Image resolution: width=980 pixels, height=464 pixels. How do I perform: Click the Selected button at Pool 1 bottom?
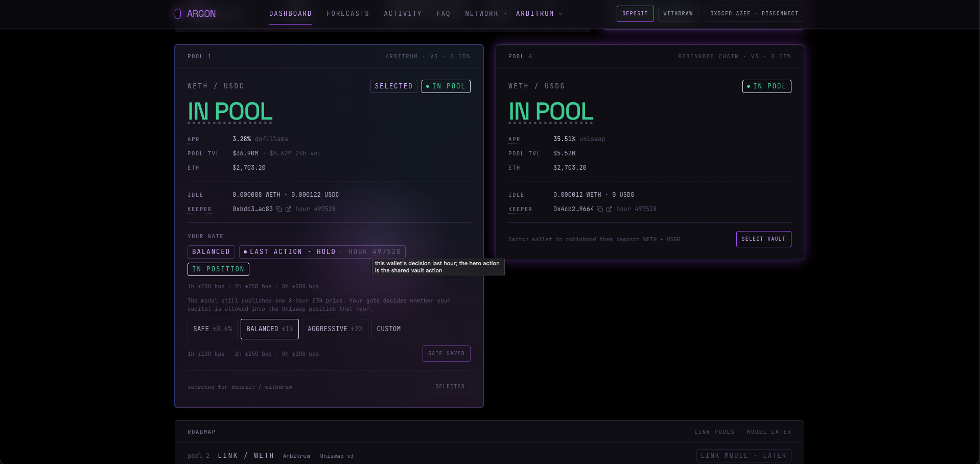point(450,387)
